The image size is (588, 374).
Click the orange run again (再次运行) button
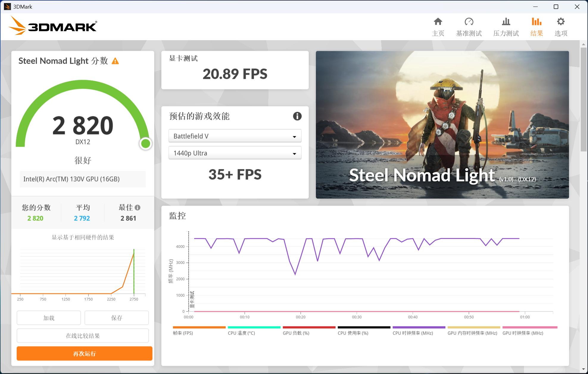pos(85,353)
